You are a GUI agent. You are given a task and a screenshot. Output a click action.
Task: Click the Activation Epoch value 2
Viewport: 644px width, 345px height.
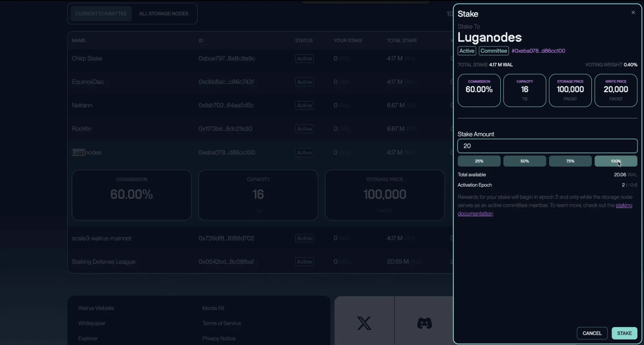[623, 185]
